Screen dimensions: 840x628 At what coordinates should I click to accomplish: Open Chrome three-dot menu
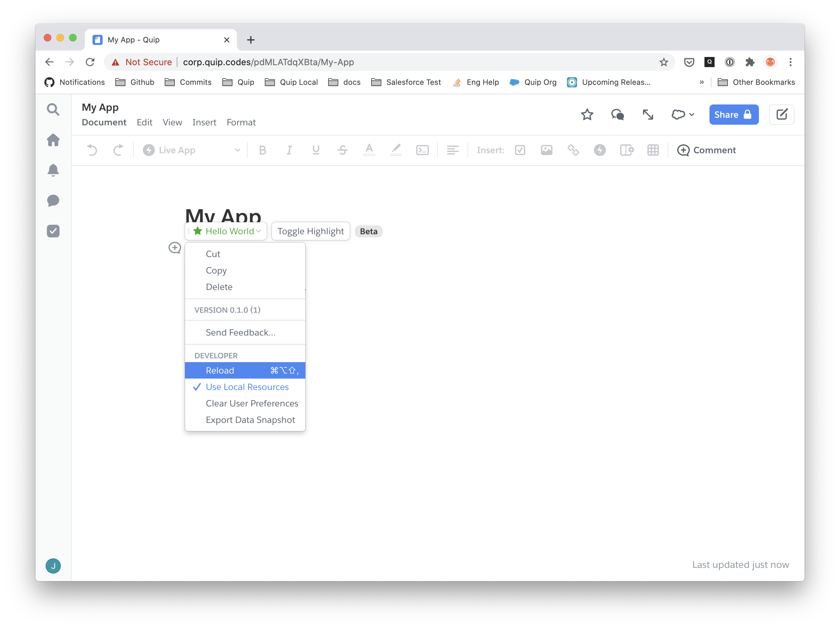click(x=790, y=62)
